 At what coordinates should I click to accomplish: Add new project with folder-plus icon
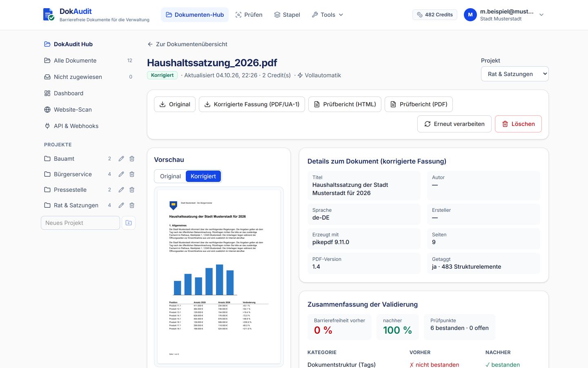[129, 223]
